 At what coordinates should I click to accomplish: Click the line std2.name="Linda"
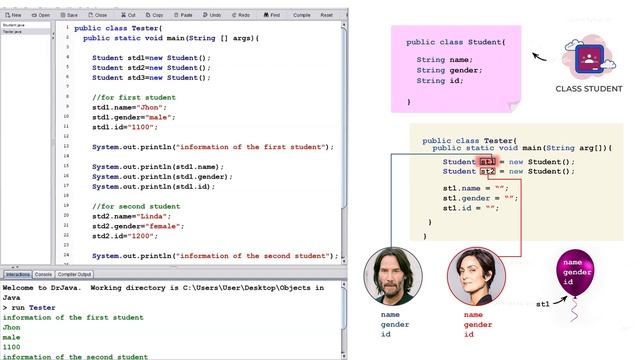(x=131, y=216)
